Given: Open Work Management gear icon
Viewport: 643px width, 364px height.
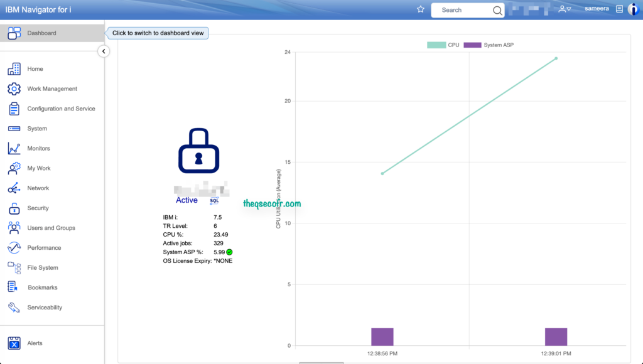Looking at the screenshot, I should [x=14, y=88].
